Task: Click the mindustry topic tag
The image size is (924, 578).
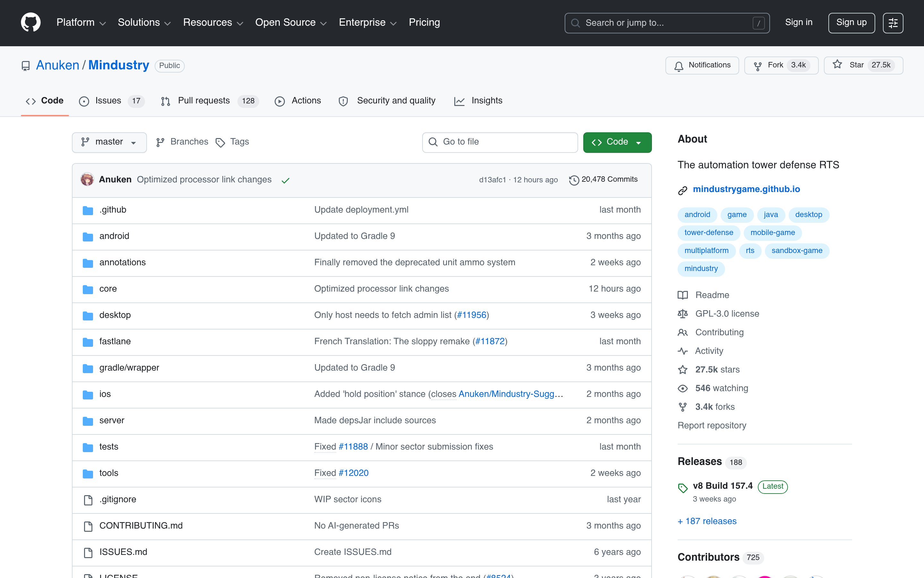Action: 701,269
